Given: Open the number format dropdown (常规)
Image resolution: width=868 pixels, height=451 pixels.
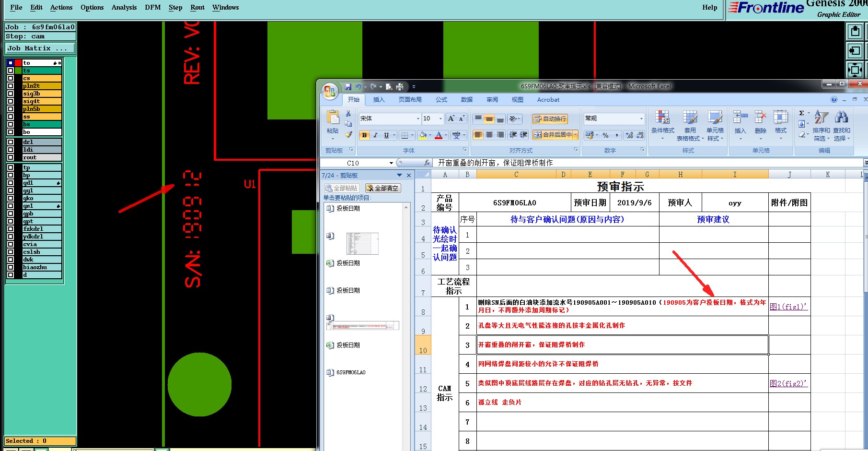Looking at the screenshot, I should pos(641,119).
